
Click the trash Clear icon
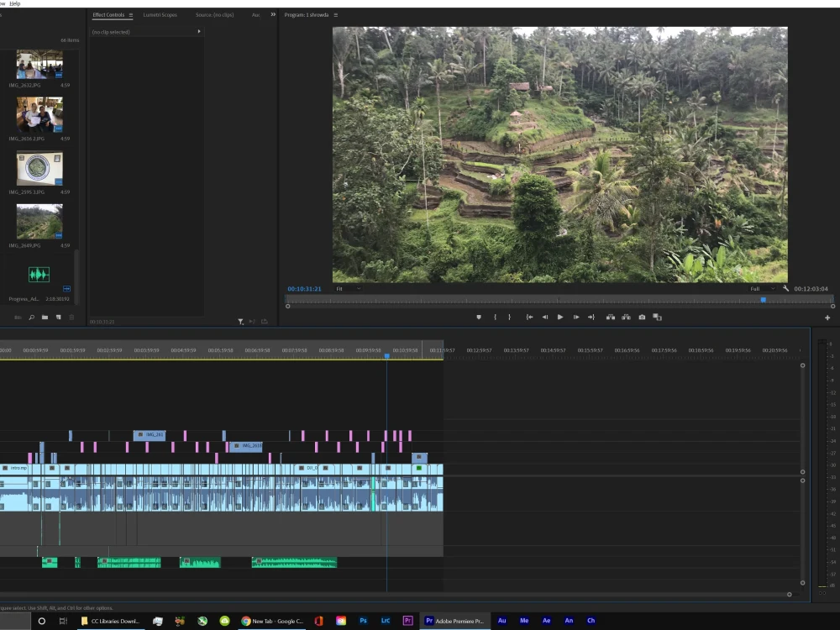click(71, 318)
